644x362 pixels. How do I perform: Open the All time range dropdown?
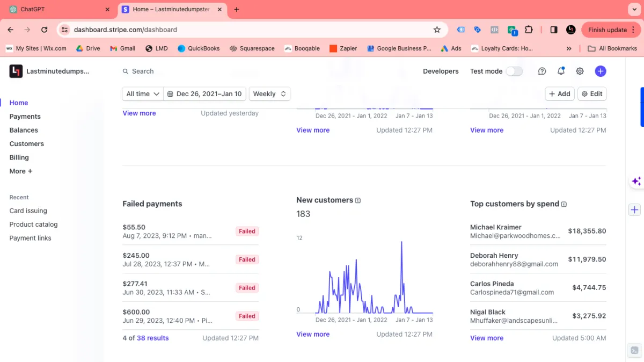pos(142,94)
